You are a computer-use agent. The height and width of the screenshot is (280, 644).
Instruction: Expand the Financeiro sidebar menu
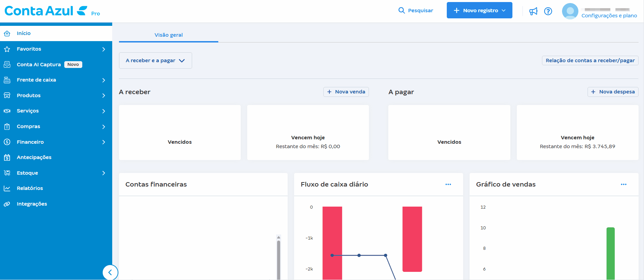(x=30, y=142)
